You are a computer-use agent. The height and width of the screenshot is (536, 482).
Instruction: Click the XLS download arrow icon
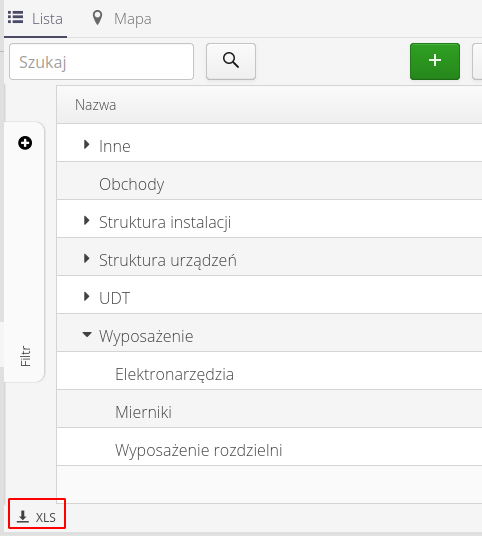coord(23,517)
